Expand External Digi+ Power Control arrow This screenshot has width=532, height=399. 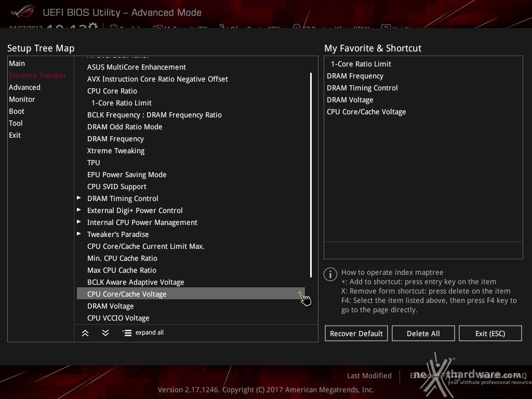(79, 210)
